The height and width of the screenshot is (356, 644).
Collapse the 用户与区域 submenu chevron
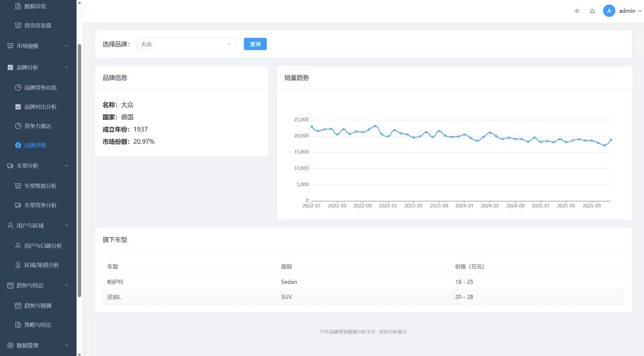click(66, 226)
